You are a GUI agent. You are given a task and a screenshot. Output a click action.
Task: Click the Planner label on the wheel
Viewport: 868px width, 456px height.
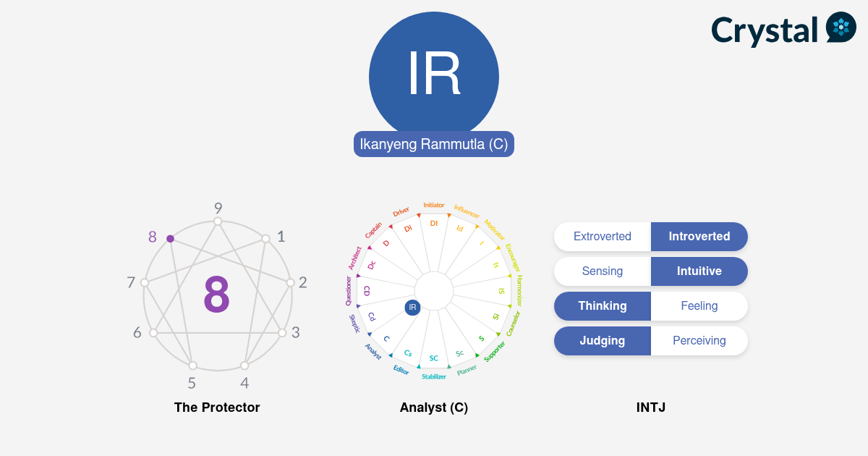coord(467,370)
